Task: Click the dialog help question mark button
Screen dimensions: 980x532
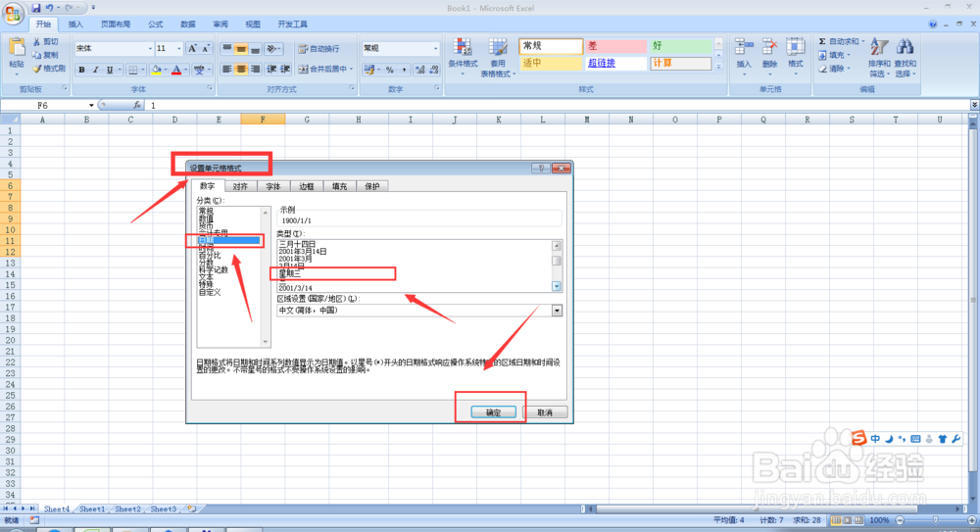Action: [x=541, y=169]
